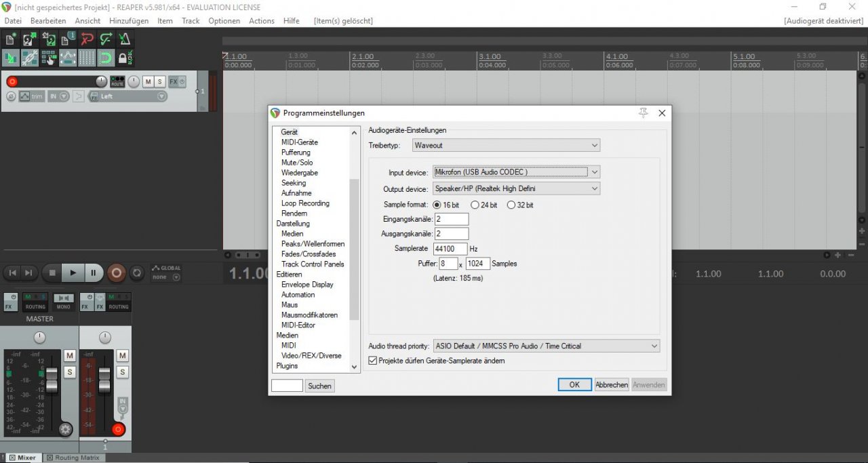Click the trim envelope button on track 1
868x463 pixels.
tap(31, 96)
